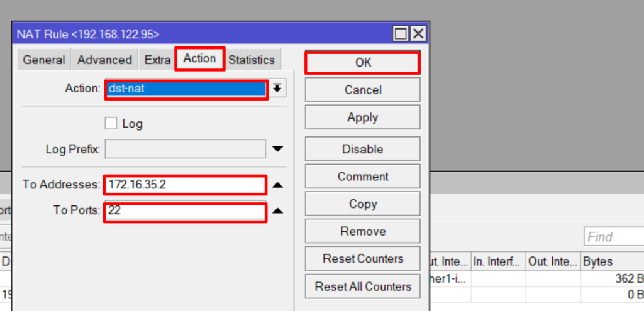Viewport: 644px width, 311px height.
Task: Collapse the To Addresses field
Action: 278,185
